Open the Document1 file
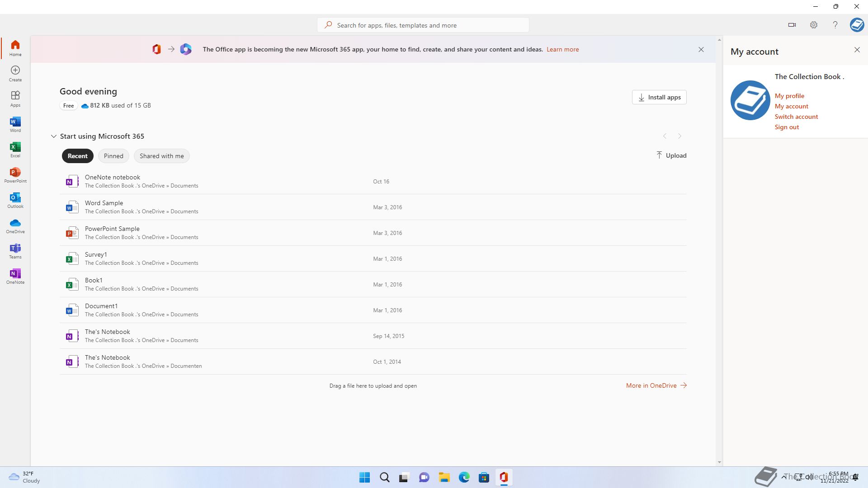Viewport: 868px width, 488px height. pos(373,310)
